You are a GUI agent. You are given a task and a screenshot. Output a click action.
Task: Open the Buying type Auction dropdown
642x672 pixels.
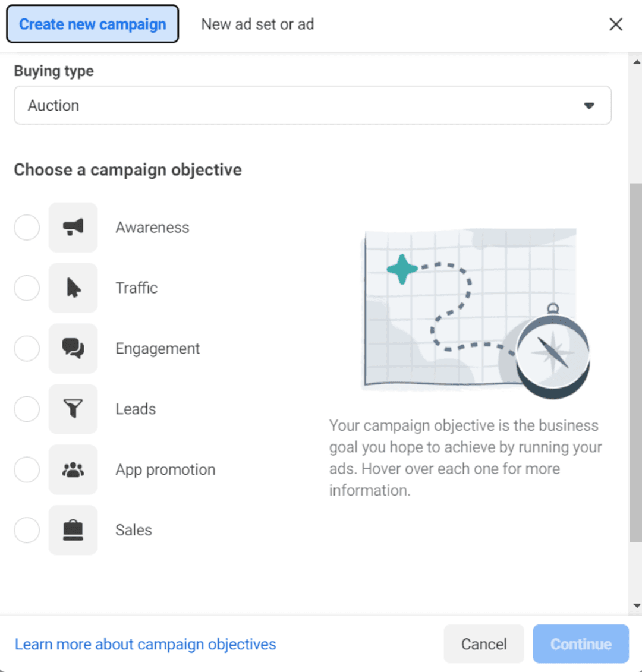click(313, 105)
